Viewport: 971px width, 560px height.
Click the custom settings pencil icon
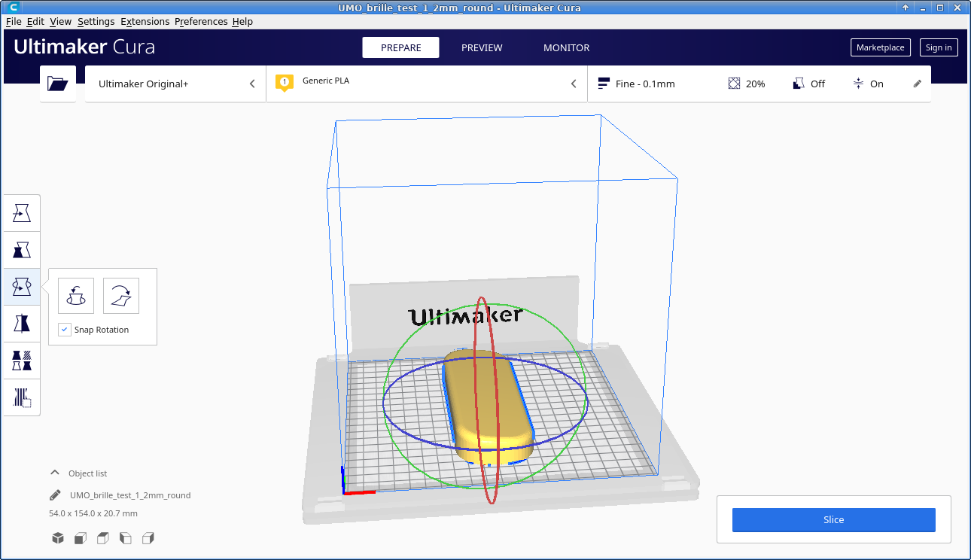click(917, 84)
